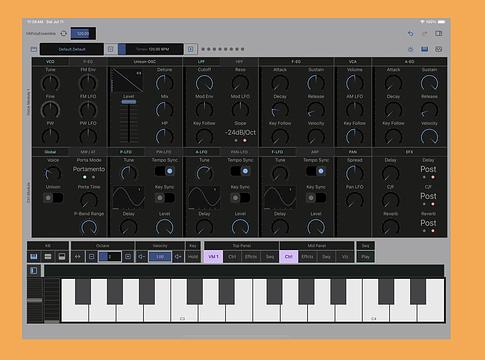485x360 pixels.
Task: Open the preset browser folder icon
Action: tap(34, 49)
